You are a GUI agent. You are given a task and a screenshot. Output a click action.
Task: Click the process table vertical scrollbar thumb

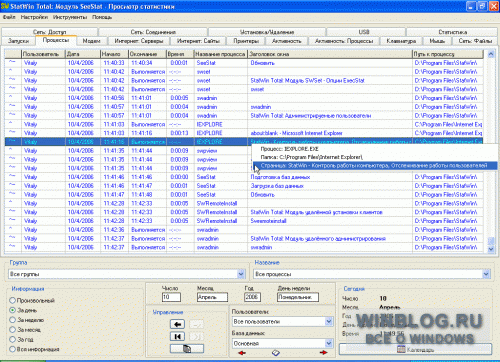(x=491, y=240)
